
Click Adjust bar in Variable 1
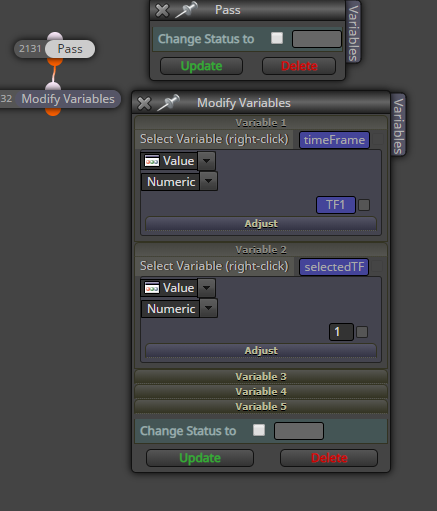tap(261, 224)
